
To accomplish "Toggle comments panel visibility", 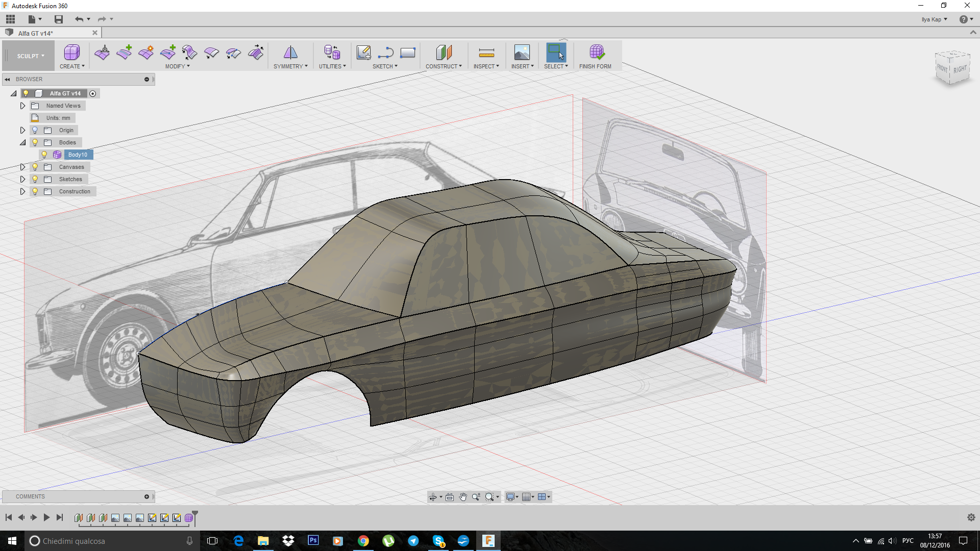I will 149,496.
